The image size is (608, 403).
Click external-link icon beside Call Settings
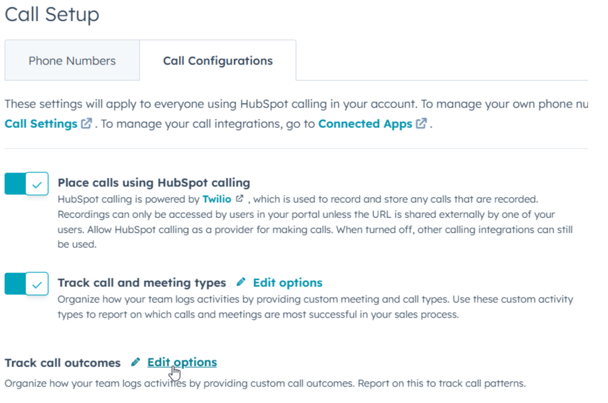pos(86,123)
